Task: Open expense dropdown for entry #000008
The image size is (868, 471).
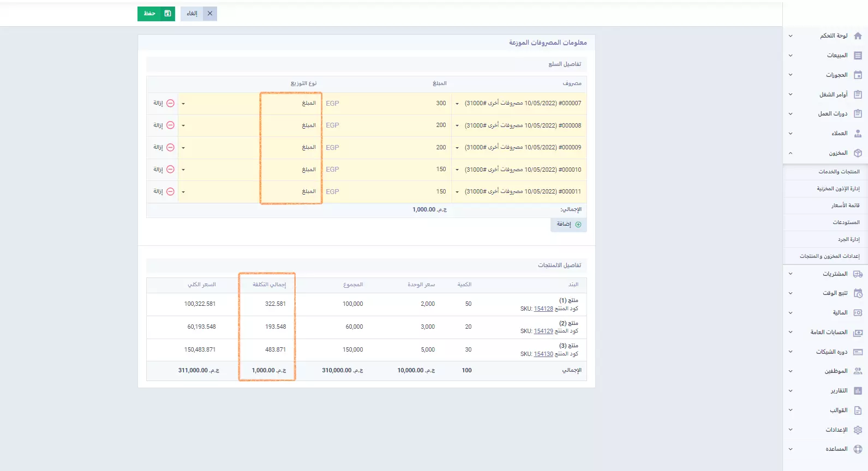Action: [x=457, y=126]
